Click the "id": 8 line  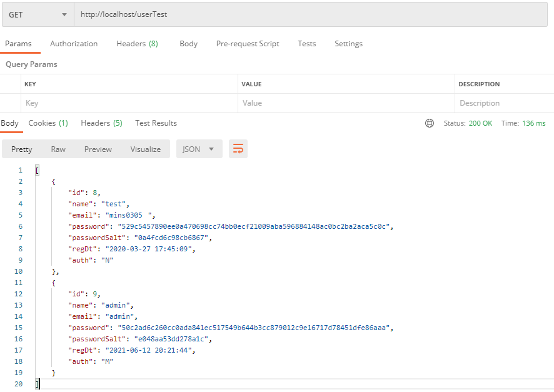pyautogui.click(x=84, y=193)
